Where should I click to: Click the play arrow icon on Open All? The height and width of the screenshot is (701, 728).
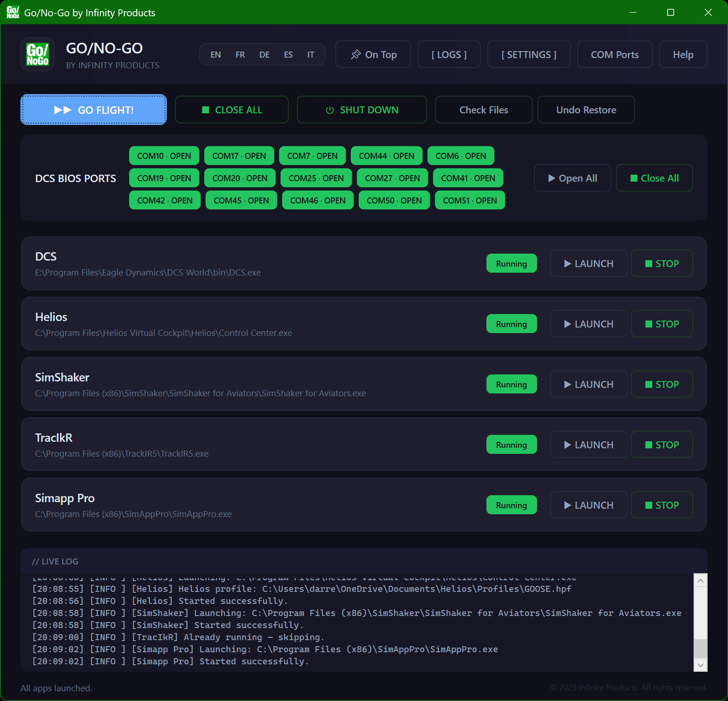click(x=552, y=178)
